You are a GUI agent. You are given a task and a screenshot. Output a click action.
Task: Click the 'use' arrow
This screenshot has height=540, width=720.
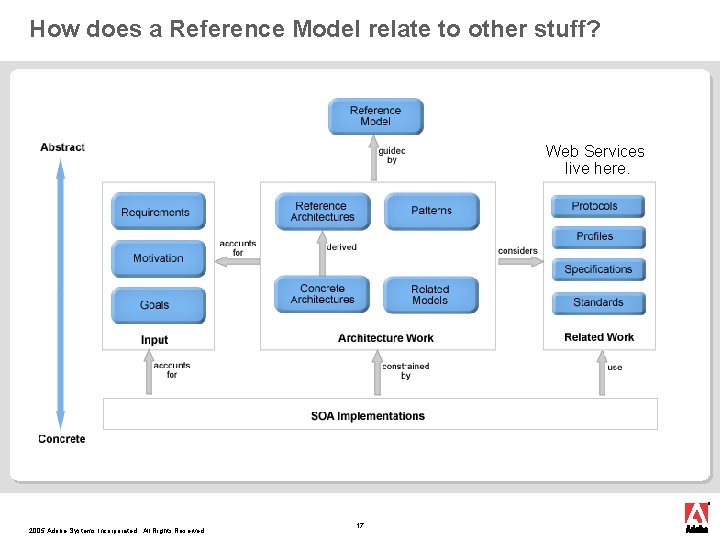602,373
